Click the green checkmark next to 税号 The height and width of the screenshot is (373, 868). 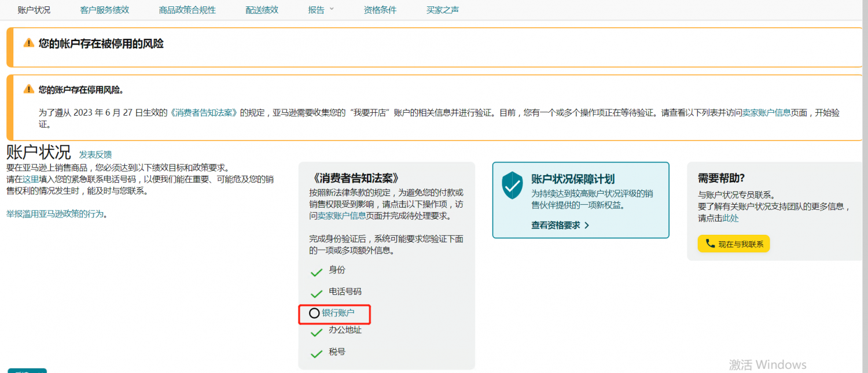(x=317, y=354)
